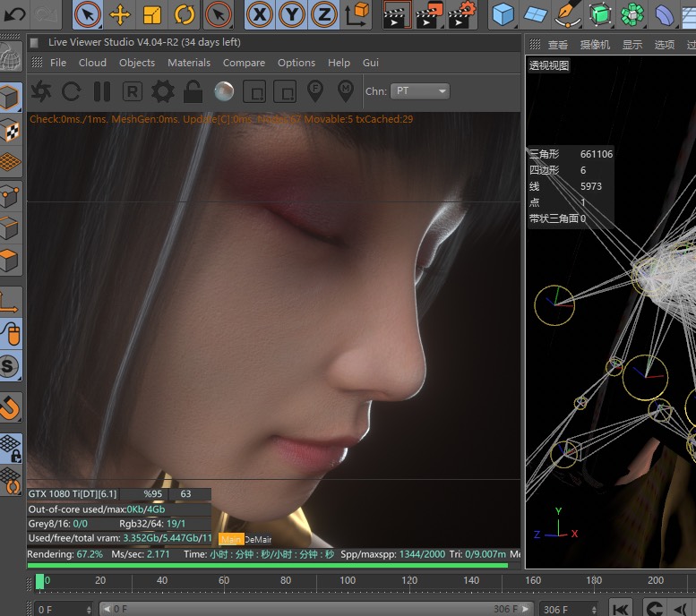Click Send scene and restart render icon

[x=41, y=91]
